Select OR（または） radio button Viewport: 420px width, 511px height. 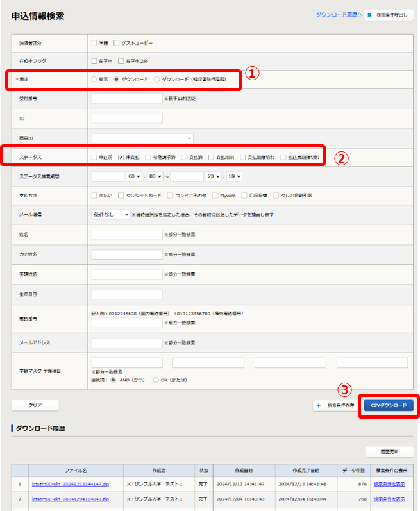(156, 380)
